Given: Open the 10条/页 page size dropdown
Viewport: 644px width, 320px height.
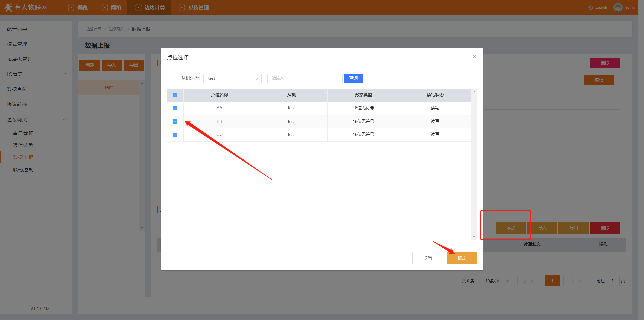Looking at the screenshot, I should [494, 281].
